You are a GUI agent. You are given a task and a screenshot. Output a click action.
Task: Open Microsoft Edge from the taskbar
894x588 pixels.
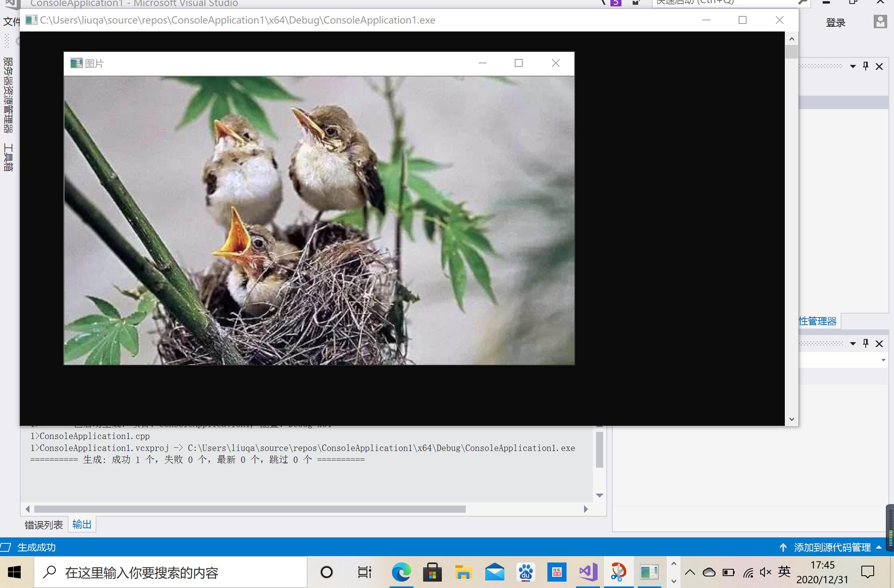coord(401,572)
